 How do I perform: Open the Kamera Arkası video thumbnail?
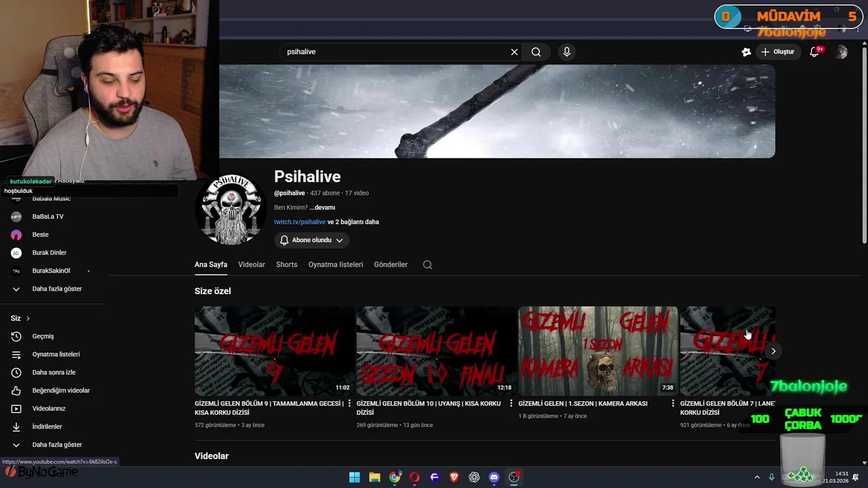(598, 351)
